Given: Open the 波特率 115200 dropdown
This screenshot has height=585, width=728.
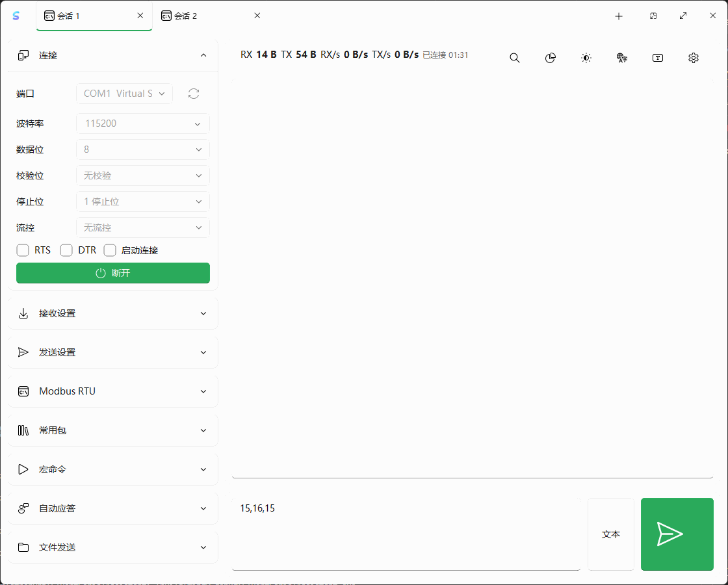Looking at the screenshot, I should tap(143, 123).
